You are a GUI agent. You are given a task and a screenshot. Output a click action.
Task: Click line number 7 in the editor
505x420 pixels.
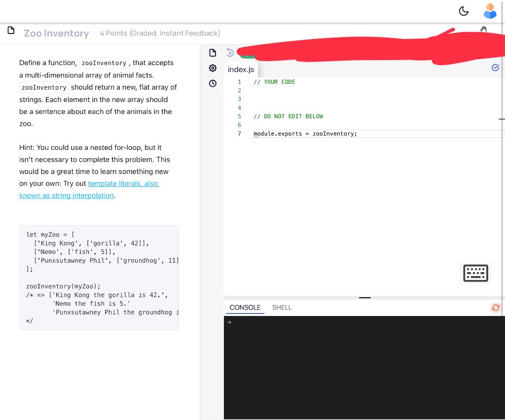pos(239,134)
